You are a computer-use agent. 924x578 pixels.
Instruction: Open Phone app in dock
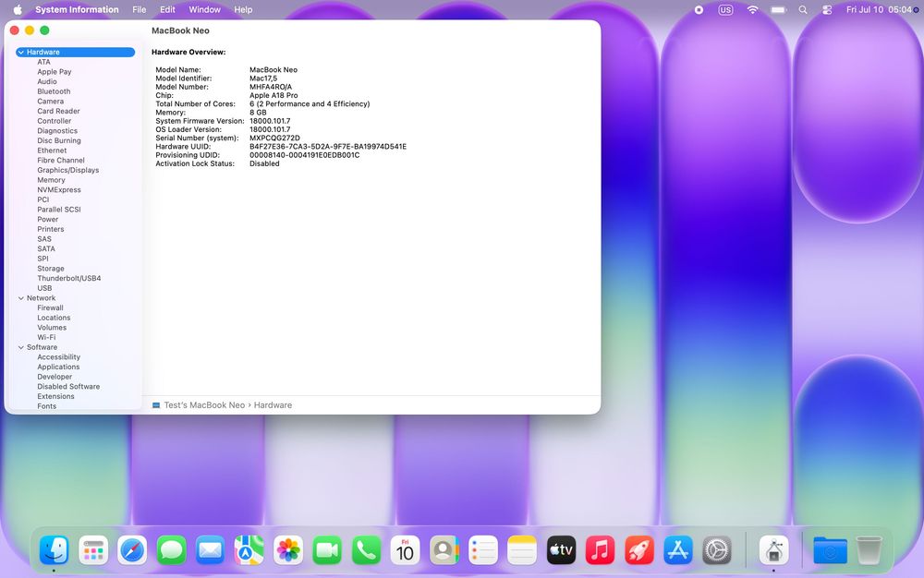366,550
